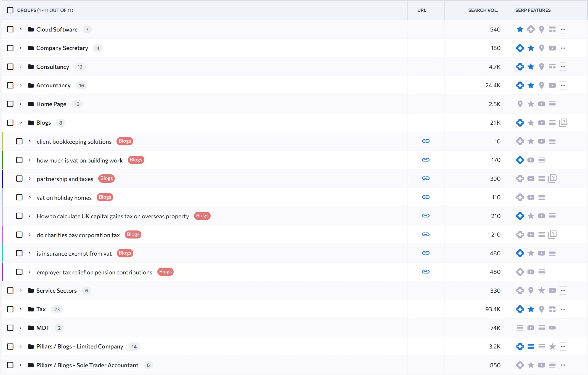Expand the Tax group
Screen dimensions: 588x375
[20, 309]
